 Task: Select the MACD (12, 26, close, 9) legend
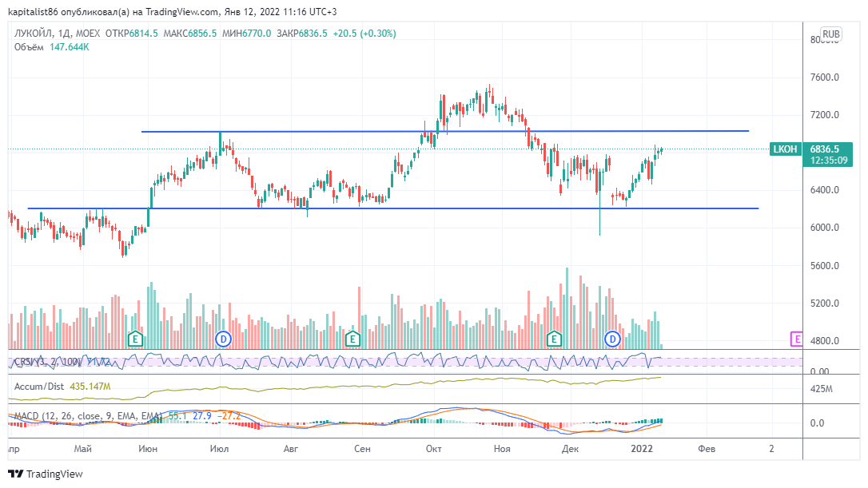[x=87, y=415]
